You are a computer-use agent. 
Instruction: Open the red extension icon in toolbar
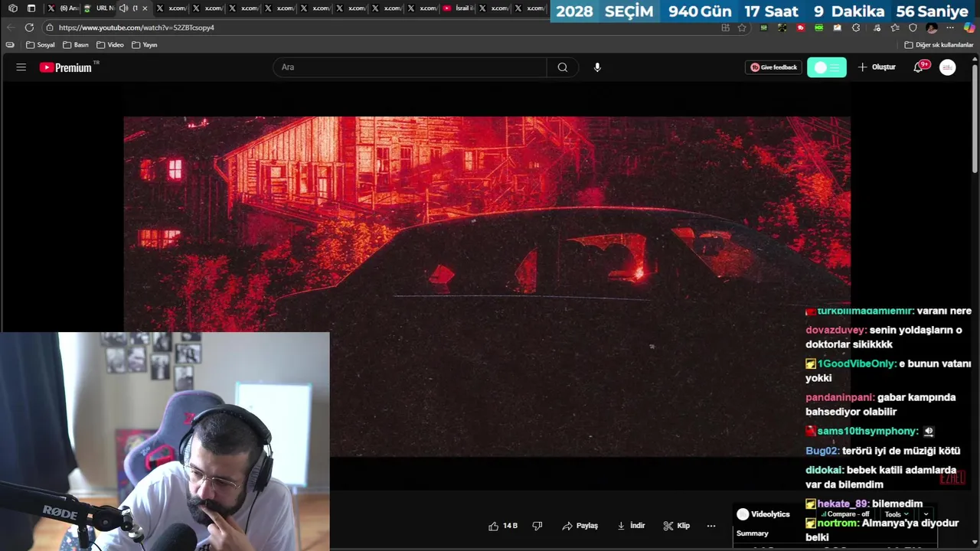[x=801, y=28]
